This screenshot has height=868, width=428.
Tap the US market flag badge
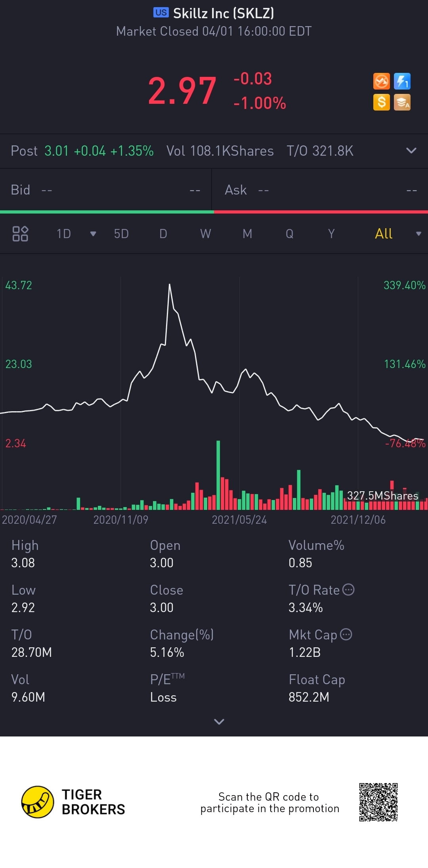click(x=161, y=13)
